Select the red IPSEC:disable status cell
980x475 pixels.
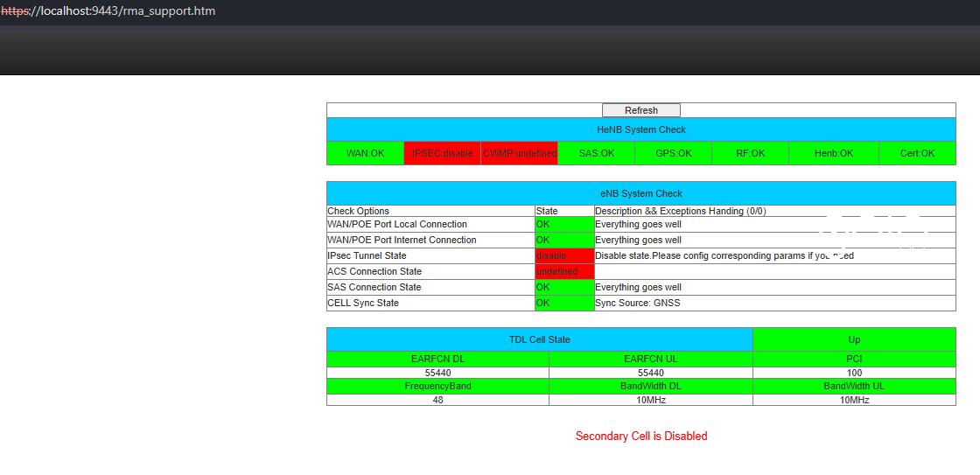tap(443, 153)
